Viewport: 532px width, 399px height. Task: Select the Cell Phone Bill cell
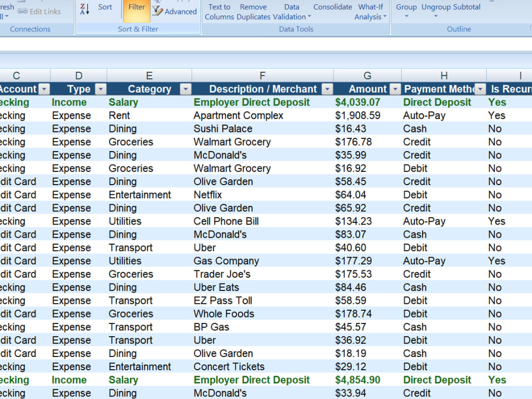pyautogui.click(x=263, y=221)
